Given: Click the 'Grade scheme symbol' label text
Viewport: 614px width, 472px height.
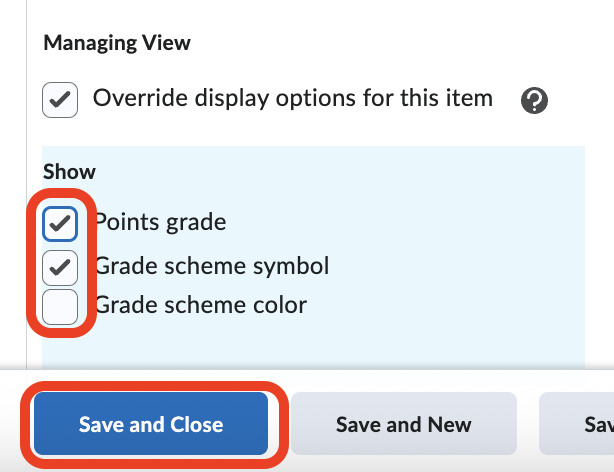Looking at the screenshot, I should (212, 266).
